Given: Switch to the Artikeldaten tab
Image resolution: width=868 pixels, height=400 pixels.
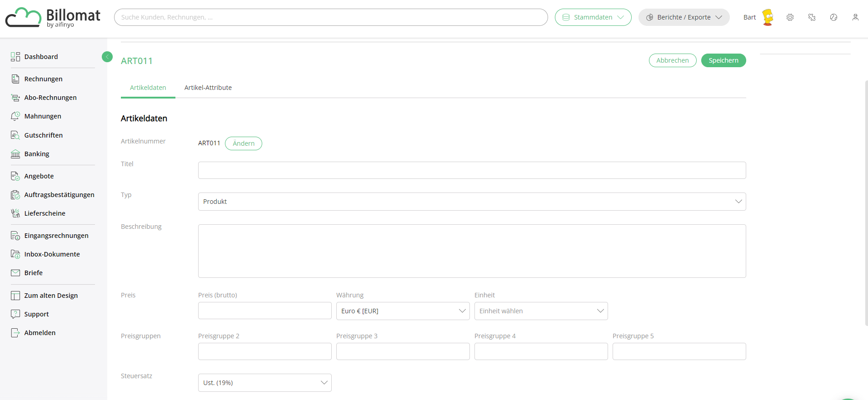Looking at the screenshot, I should click(x=148, y=88).
